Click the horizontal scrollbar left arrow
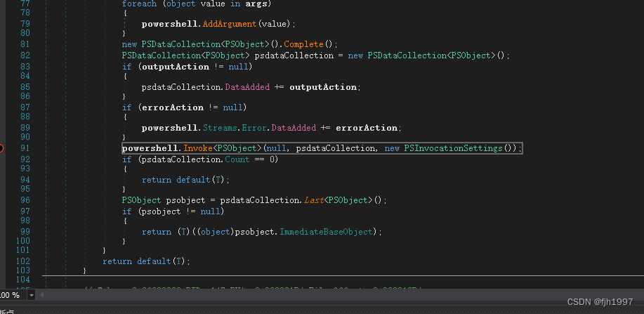This screenshot has height=314, width=644. point(41,295)
